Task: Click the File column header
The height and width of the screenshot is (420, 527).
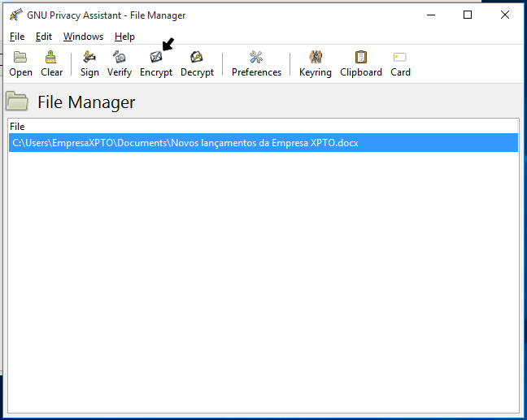Action: click(263, 127)
